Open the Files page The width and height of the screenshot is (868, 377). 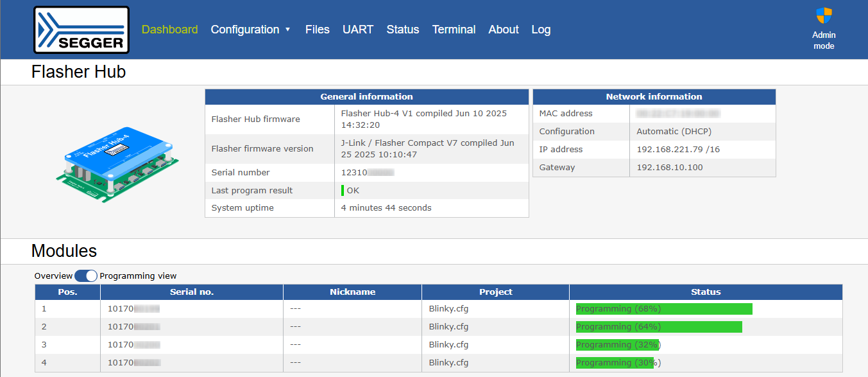point(317,30)
